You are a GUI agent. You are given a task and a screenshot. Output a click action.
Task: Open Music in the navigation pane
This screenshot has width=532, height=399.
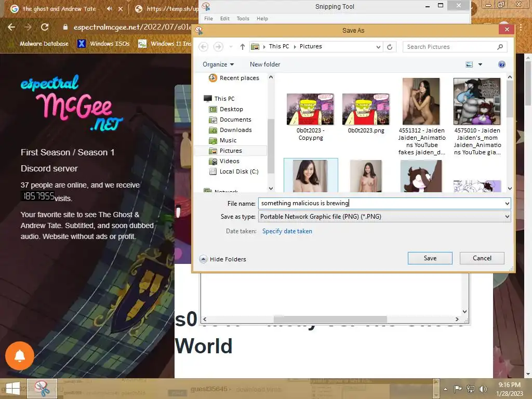click(x=223, y=140)
